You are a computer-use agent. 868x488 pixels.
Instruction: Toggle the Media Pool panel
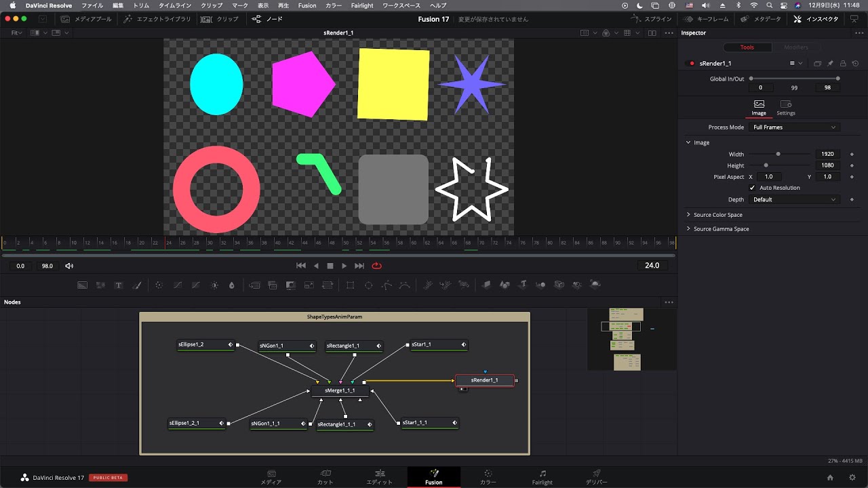86,19
